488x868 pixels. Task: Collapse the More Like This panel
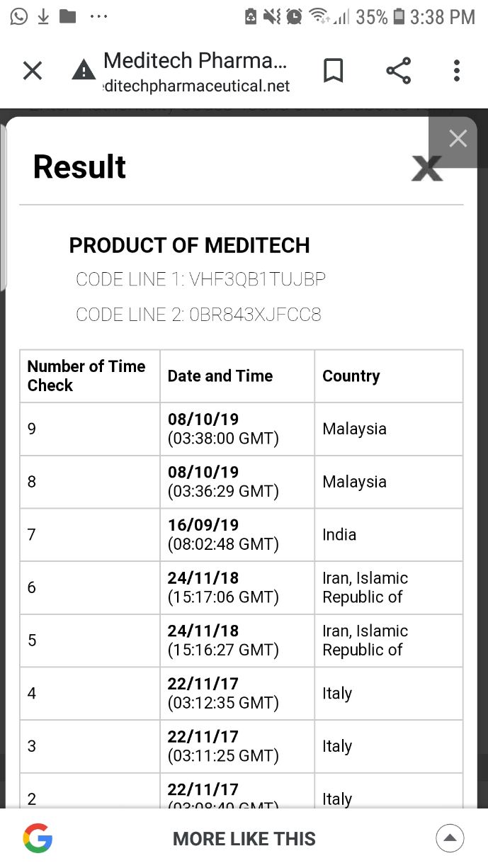pos(450,838)
